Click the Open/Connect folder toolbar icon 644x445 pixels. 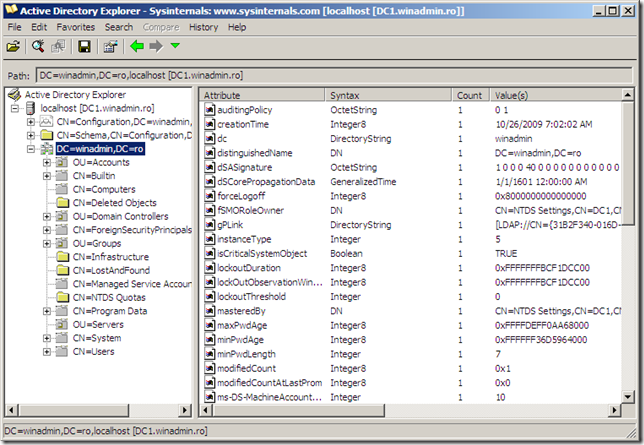[x=13, y=46]
